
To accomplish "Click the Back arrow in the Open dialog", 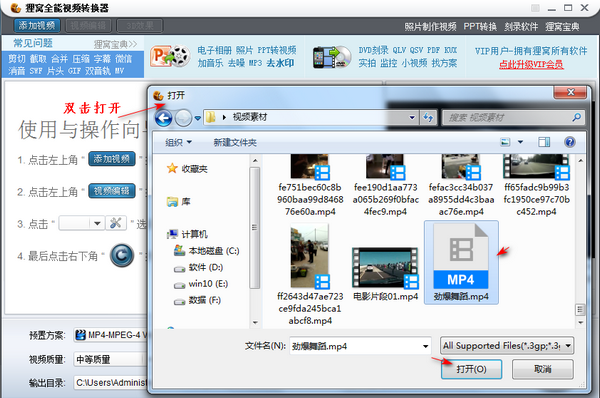I will (x=164, y=118).
